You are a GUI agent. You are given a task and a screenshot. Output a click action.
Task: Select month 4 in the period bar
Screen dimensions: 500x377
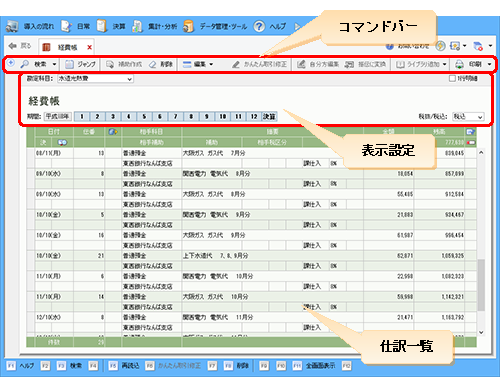click(128, 116)
